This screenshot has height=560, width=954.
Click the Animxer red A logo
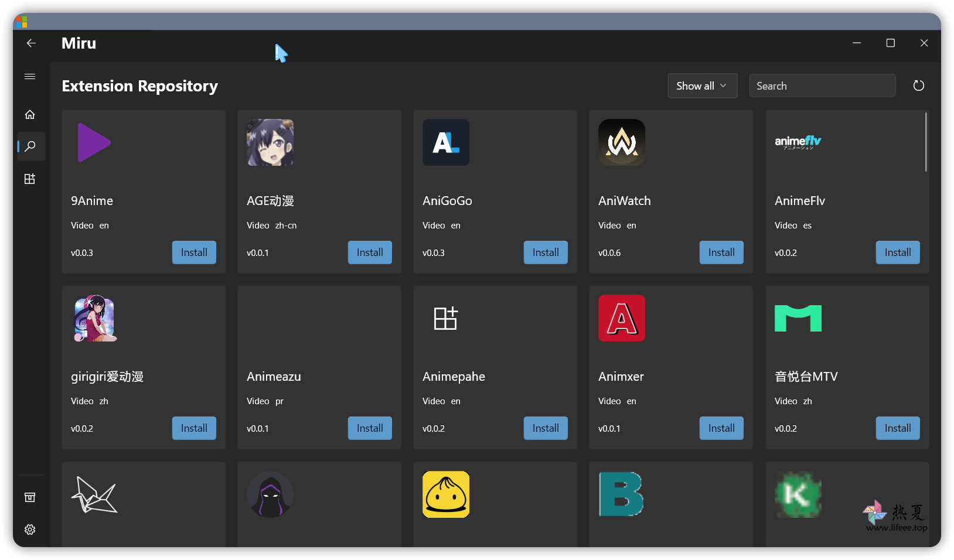(622, 318)
